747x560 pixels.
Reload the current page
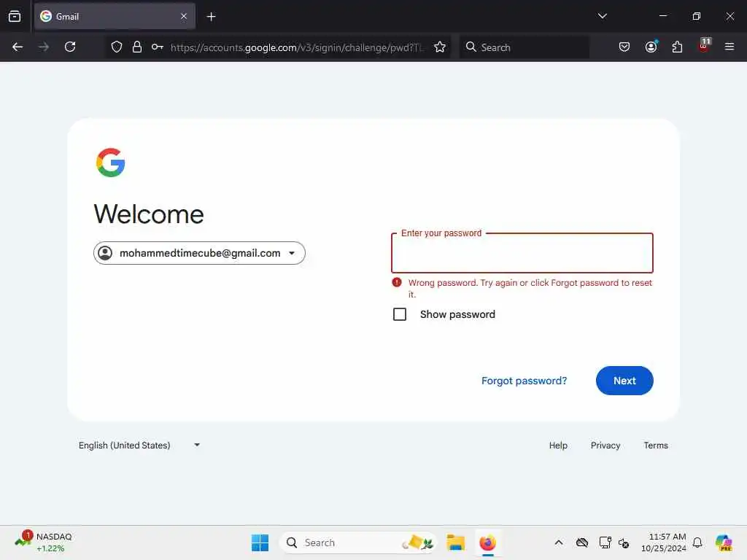(70, 47)
